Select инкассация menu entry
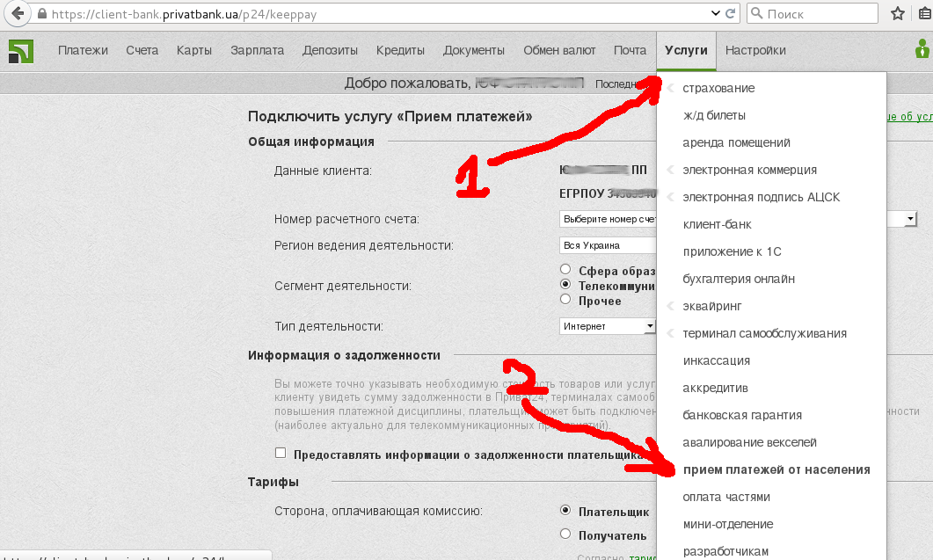The width and height of the screenshot is (933, 560). 716,360
